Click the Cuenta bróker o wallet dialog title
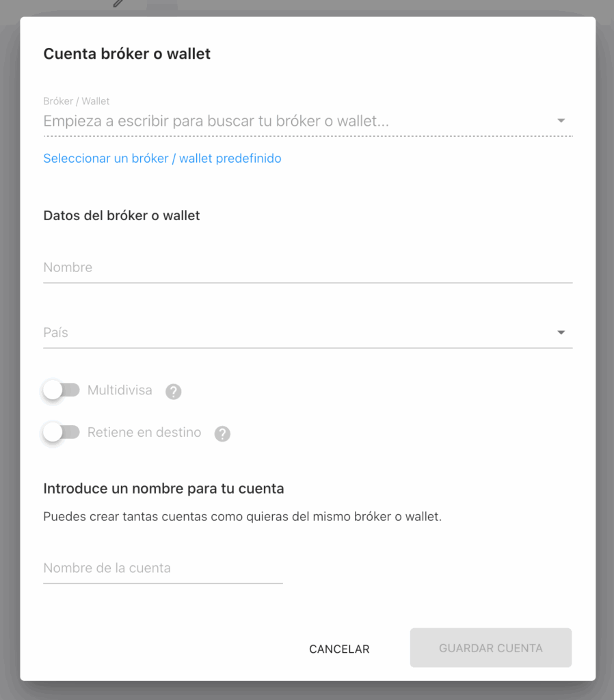Screen dimensions: 614x700 coord(126,54)
